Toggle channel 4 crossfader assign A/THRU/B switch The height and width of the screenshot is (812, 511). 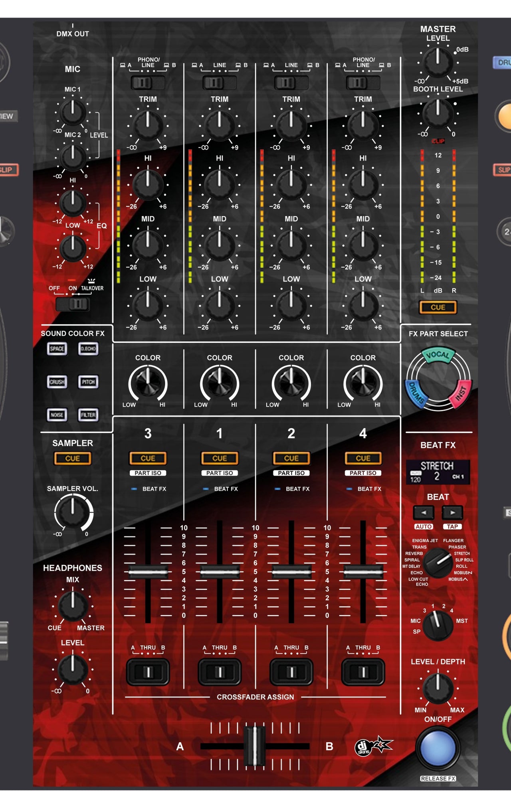(363, 672)
